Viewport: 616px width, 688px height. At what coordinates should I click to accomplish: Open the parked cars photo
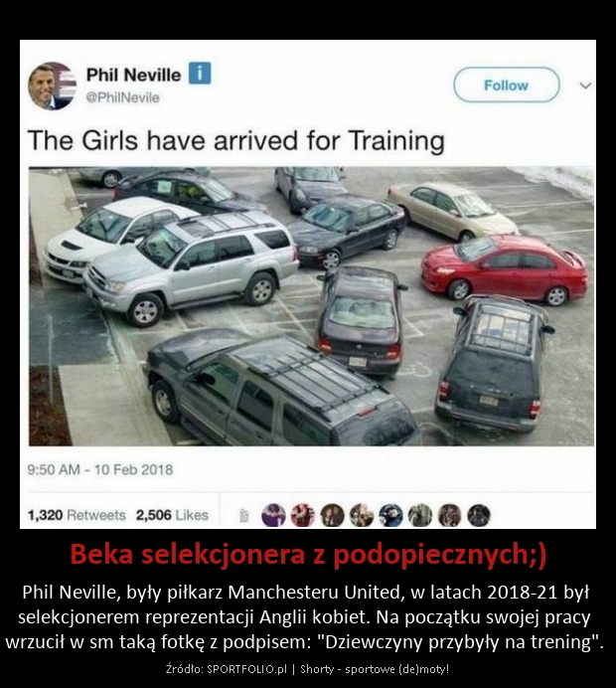pyautogui.click(x=311, y=306)
